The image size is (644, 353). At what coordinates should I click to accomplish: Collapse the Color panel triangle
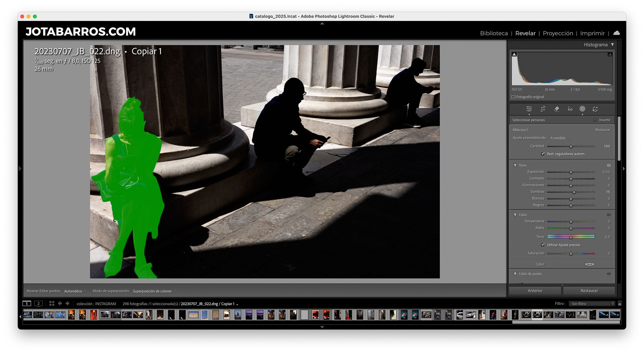515,215
